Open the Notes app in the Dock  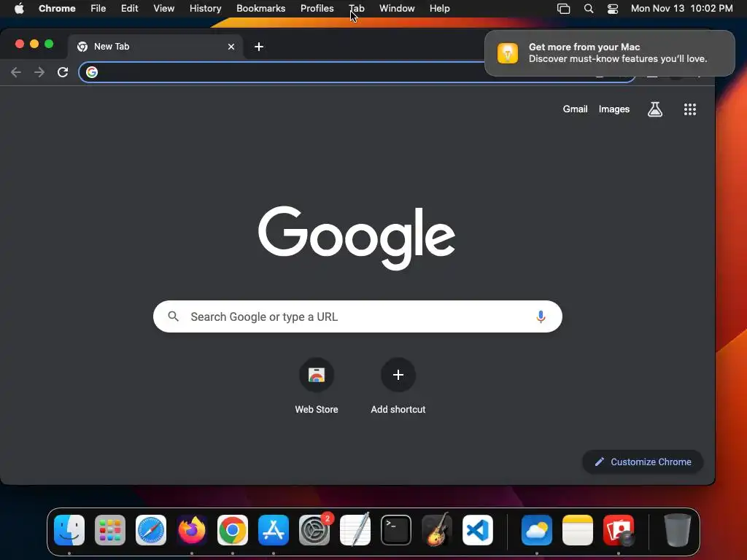click(578, 530)
